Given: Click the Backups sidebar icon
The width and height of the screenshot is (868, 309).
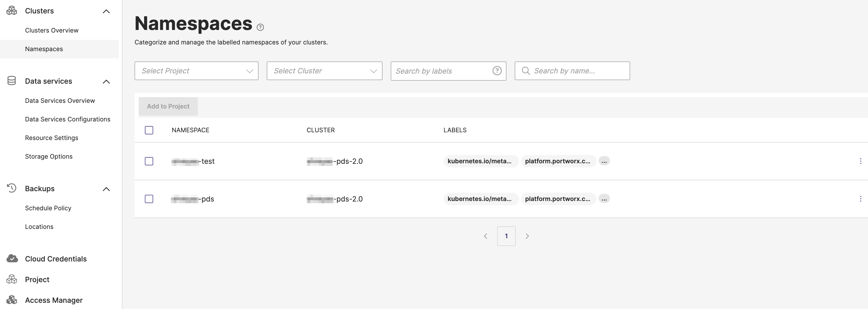Looking at the screenshot, I should point(12,188).
